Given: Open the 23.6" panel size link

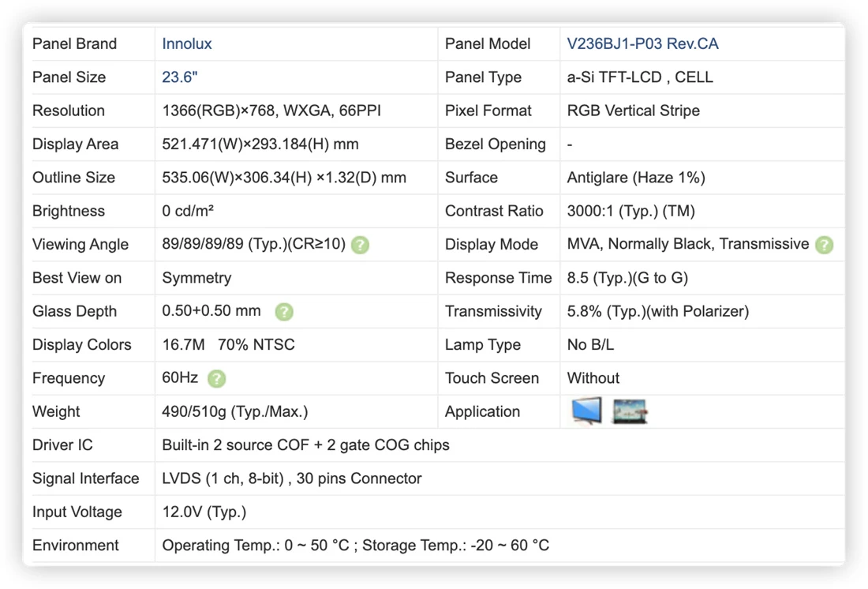Looking at the screenshot, I should click(x=179, y=77).
